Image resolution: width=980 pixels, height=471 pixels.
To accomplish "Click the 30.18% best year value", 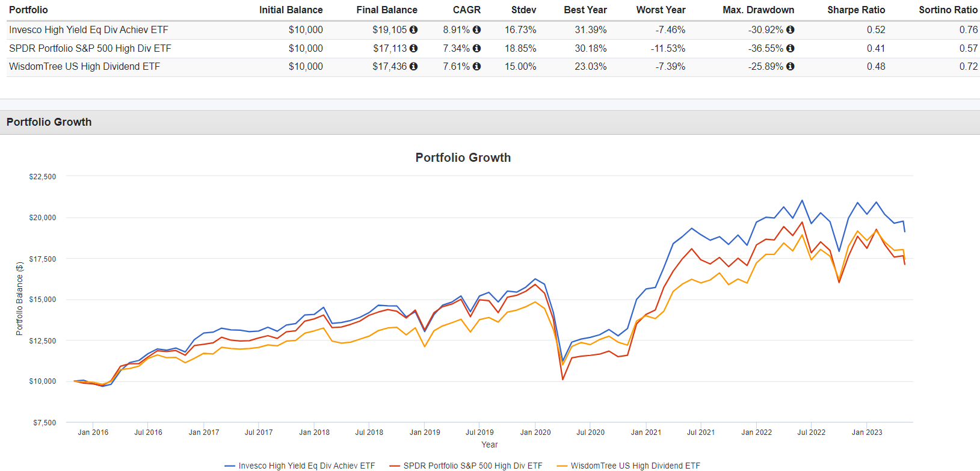I will pyautogui.click(x=591, y=48).
